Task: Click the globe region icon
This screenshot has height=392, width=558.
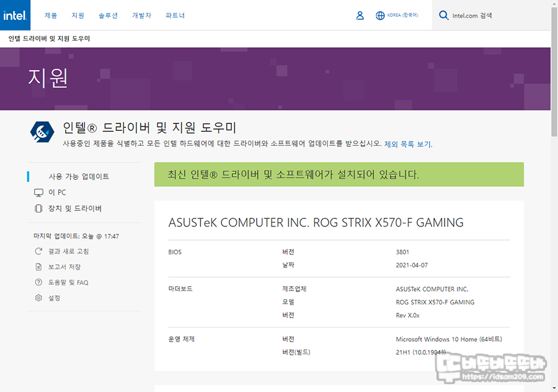Action: pos(380,16)
